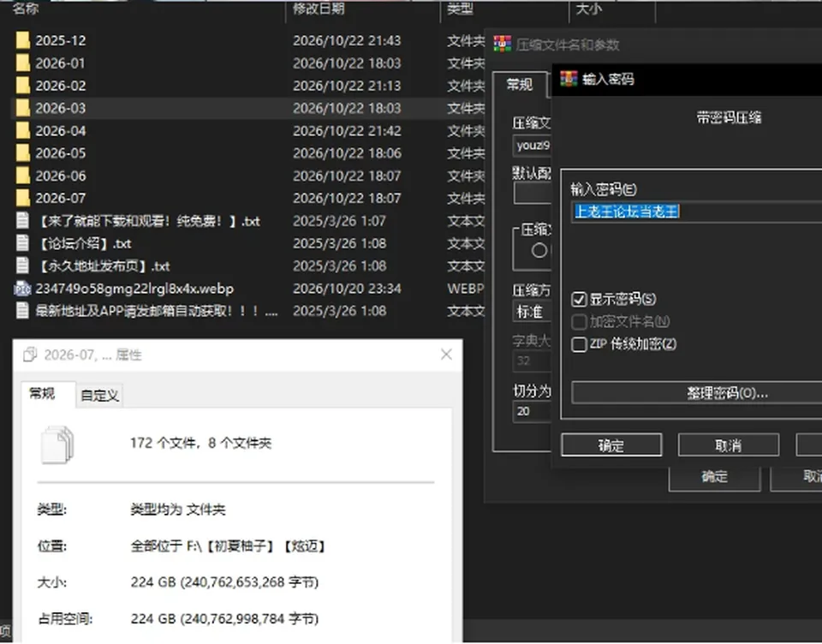Click the WEBP image file icon
Screen dimensions: 822x644
tap(22, 289)
